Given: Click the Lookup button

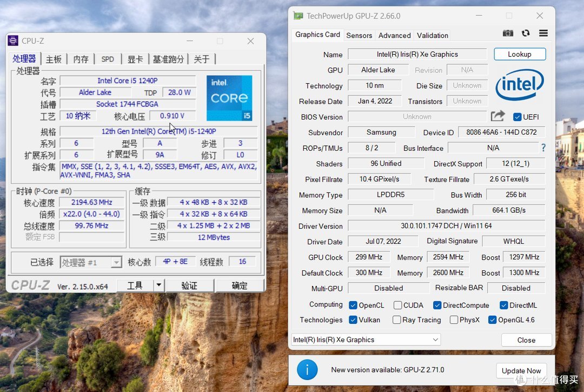Looking at the screenshot, I should (520, 54).
